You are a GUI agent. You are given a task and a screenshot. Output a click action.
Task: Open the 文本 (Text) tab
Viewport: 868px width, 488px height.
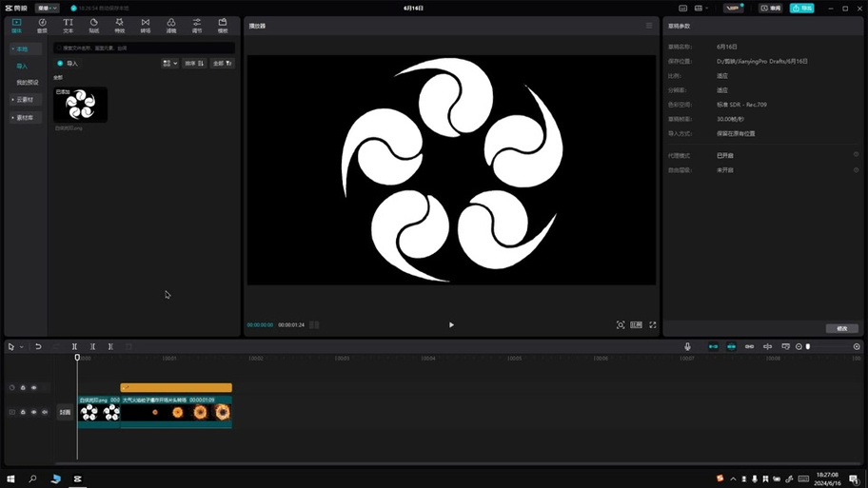click(x=69, y=26)
